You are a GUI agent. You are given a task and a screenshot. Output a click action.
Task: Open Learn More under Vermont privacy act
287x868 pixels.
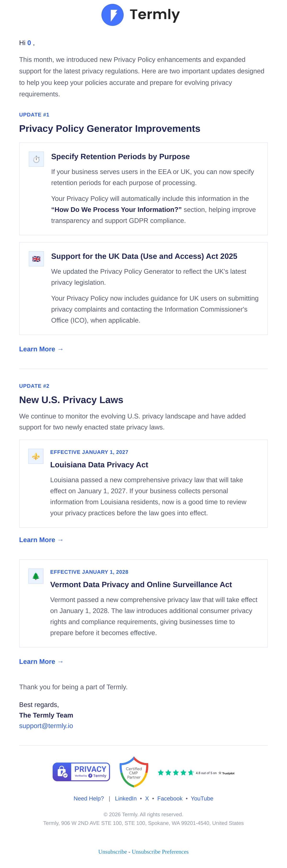(41, 661)
